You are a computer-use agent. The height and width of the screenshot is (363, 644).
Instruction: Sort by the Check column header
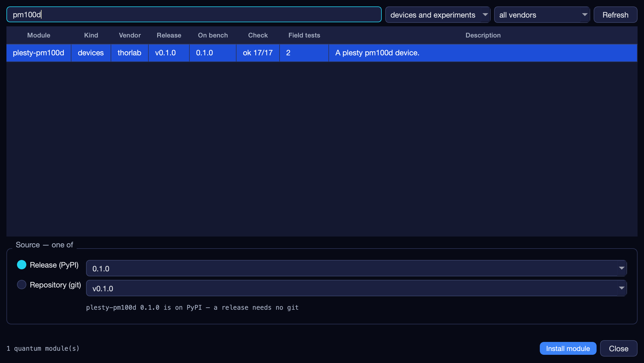(258, 35)
